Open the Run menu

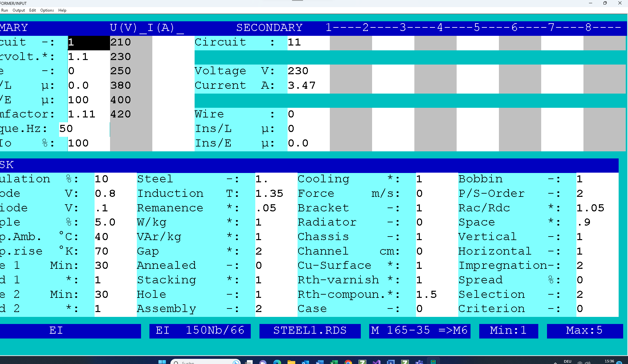[x=5, y=10]
